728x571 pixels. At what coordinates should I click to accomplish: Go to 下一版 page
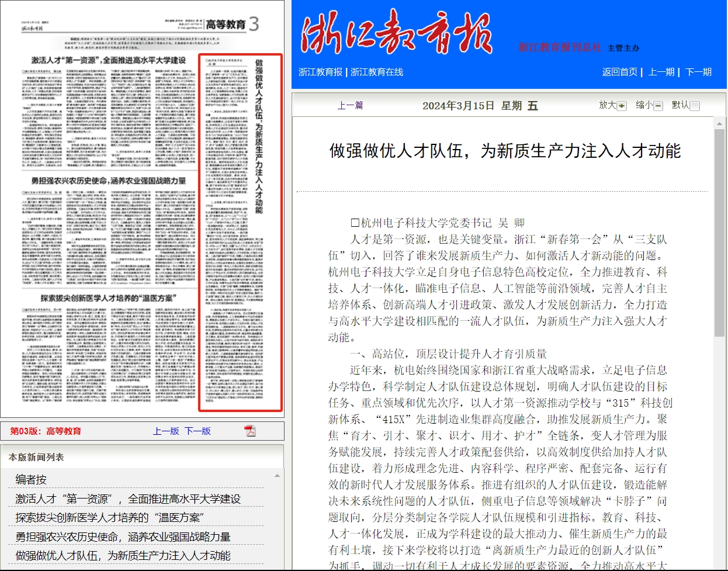click(x=197, y=431)
